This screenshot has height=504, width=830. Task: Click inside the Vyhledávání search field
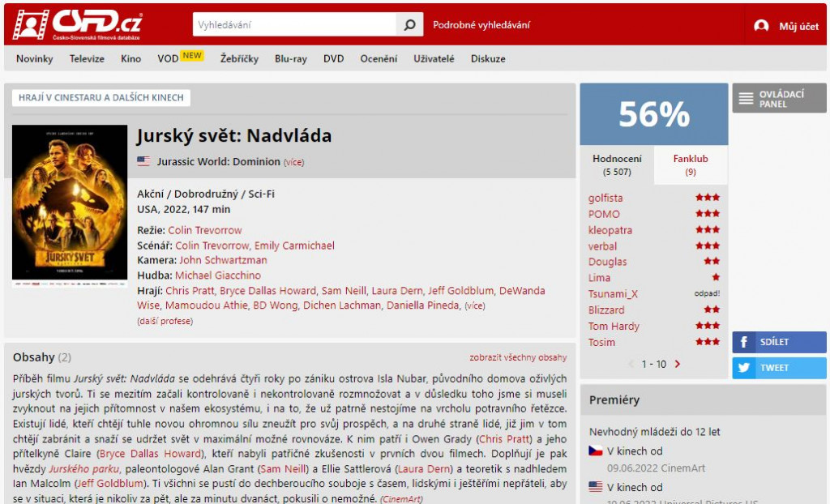pos(294,25)
